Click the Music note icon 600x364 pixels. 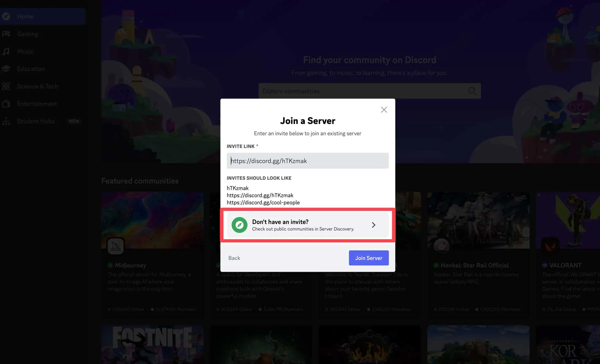click(6, 51)
